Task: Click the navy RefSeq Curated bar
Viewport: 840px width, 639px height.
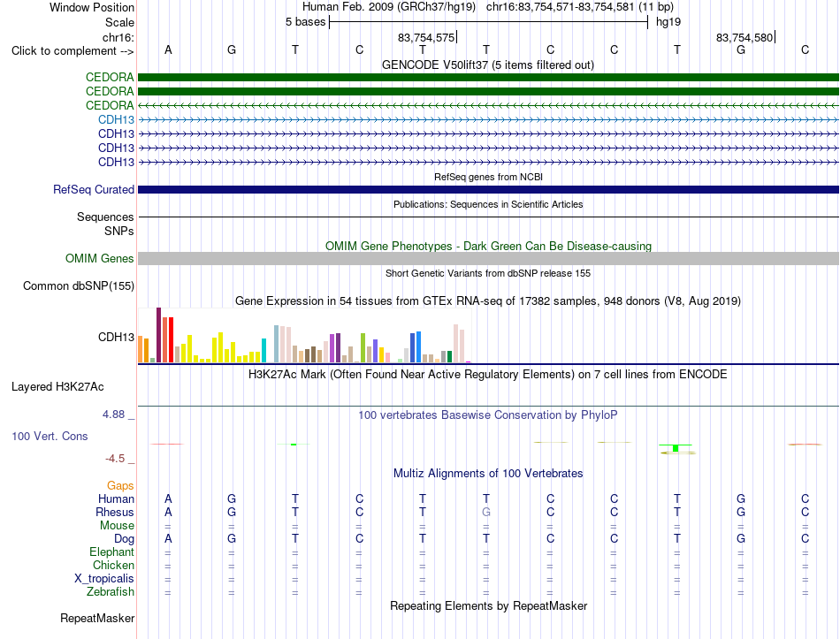Action: (x=488, y=190)
